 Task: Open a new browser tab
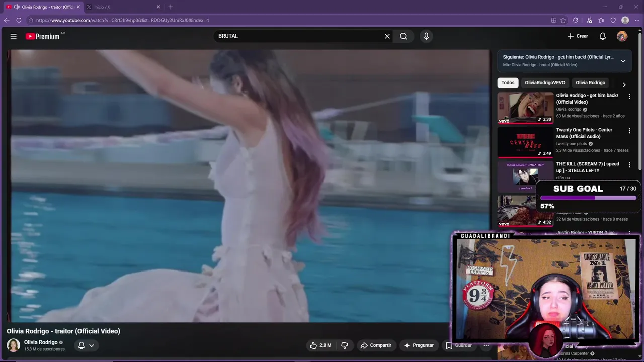(171, 7)
